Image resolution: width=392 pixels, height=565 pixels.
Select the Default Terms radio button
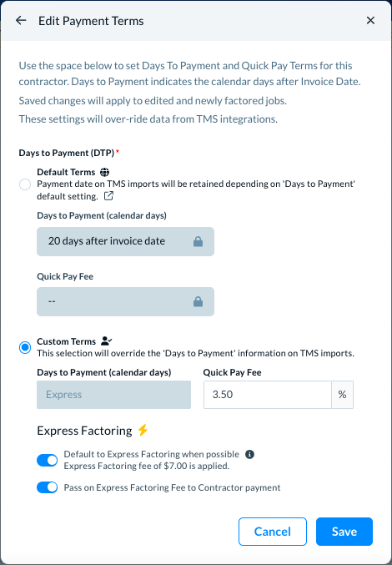[x=25, y=184]
